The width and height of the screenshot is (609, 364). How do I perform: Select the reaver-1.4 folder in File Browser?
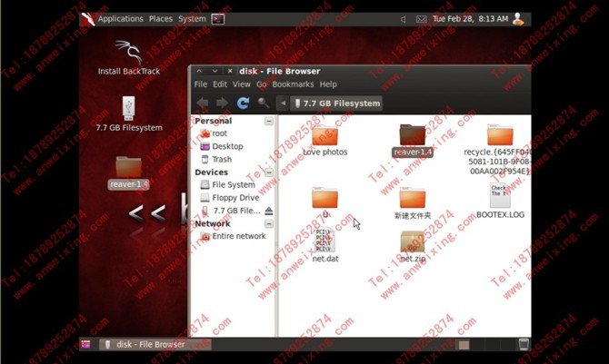click(413, 141)
